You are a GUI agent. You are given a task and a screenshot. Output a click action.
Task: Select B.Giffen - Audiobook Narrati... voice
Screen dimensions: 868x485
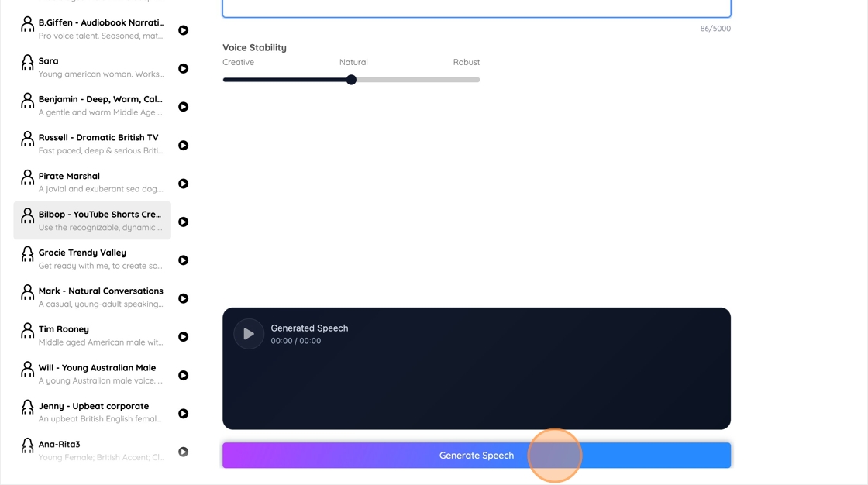pyautogui.click(x=102, y=22)
